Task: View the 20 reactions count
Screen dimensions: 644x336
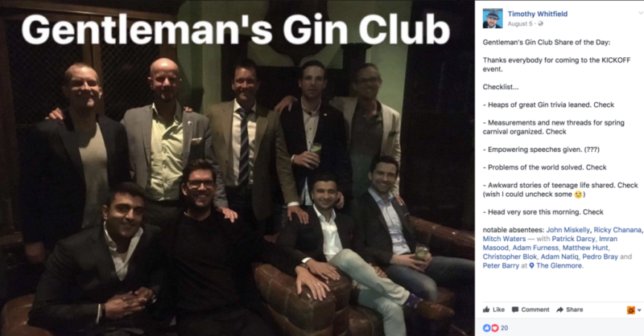Action: coord(505,328)
